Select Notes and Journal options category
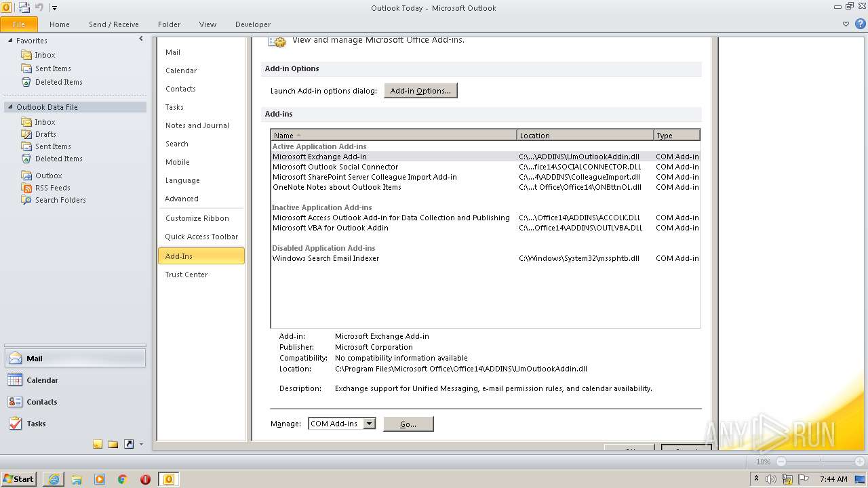Image resolution: width=868 pixels, height=488 pixels. click(201, 125)
